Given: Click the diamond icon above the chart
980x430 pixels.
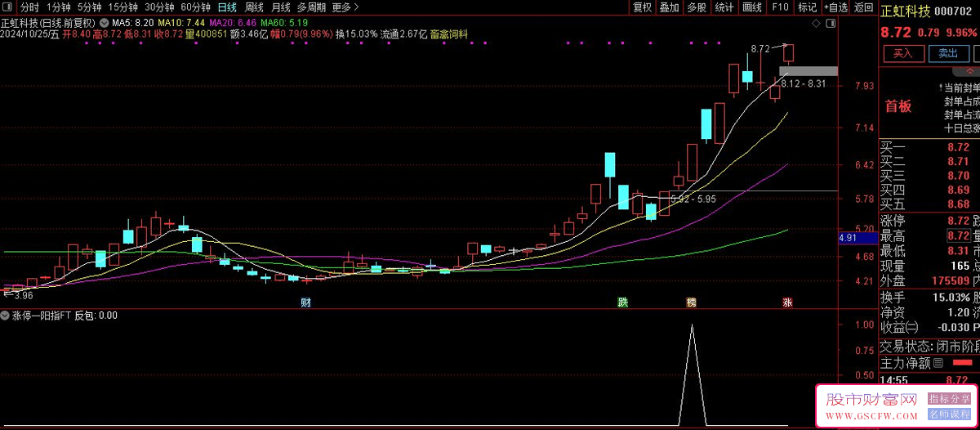Looking at the screenshot, I should (x=815, y=25).
